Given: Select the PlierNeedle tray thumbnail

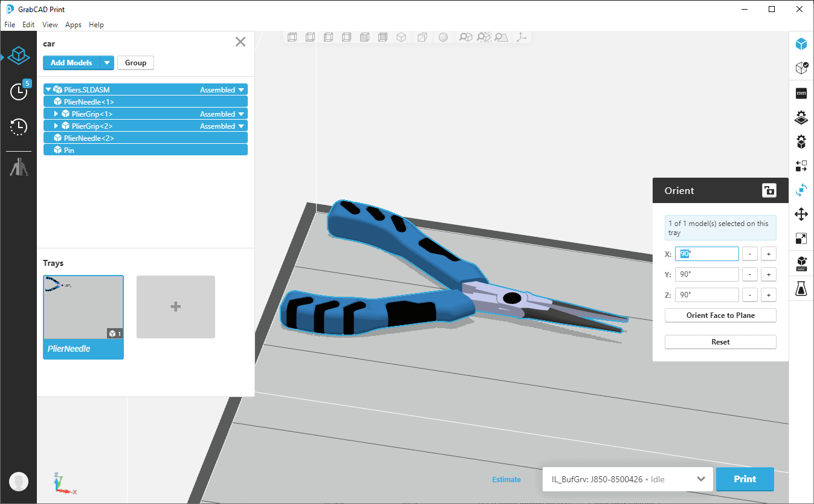Looking at the screenshot, I should 83,317.
